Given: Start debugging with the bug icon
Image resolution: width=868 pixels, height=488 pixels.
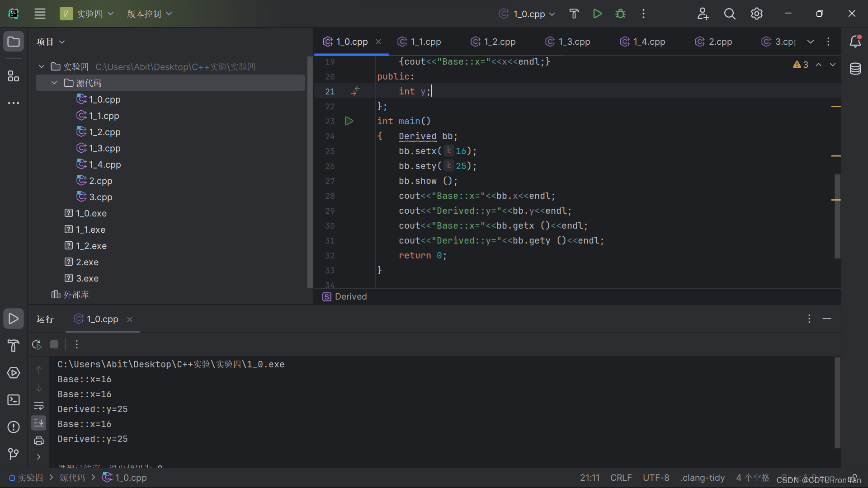Looking at the screenshot, I should [x=620, y=14].
